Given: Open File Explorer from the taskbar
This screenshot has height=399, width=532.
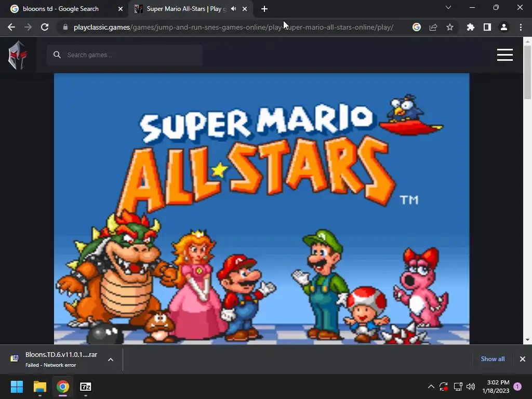Looking at the screenshot, I should coord(39,387).
